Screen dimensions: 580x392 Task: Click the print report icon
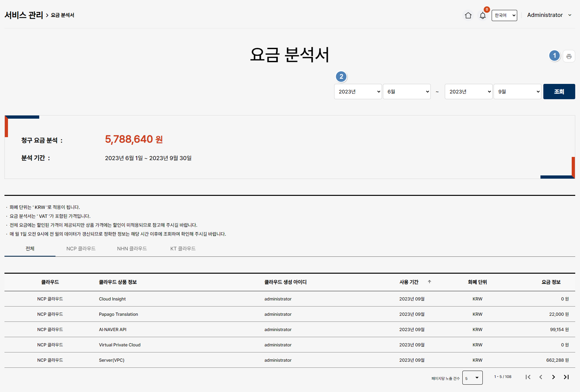point(569,56)
